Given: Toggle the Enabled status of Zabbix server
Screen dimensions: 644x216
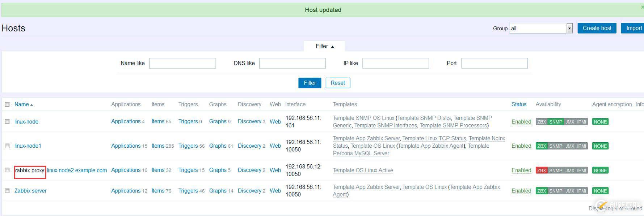Looking at the screenshot, I should [521, 191].
